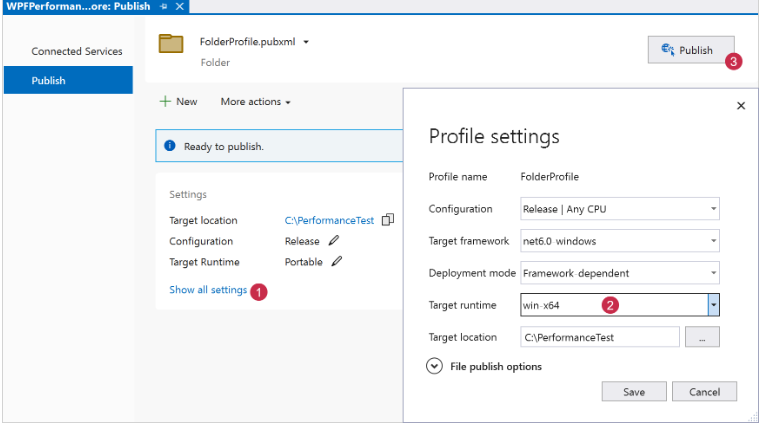This screenshot has width=761, height=425.
Task: Open the C:\PerformanceTest target location link
Action: [329, 220]
